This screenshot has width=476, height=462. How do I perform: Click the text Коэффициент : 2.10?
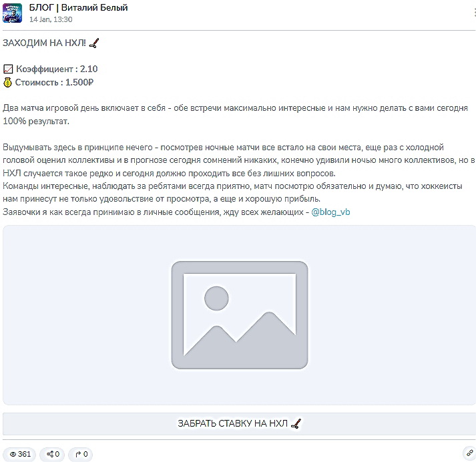click(57, 69)
